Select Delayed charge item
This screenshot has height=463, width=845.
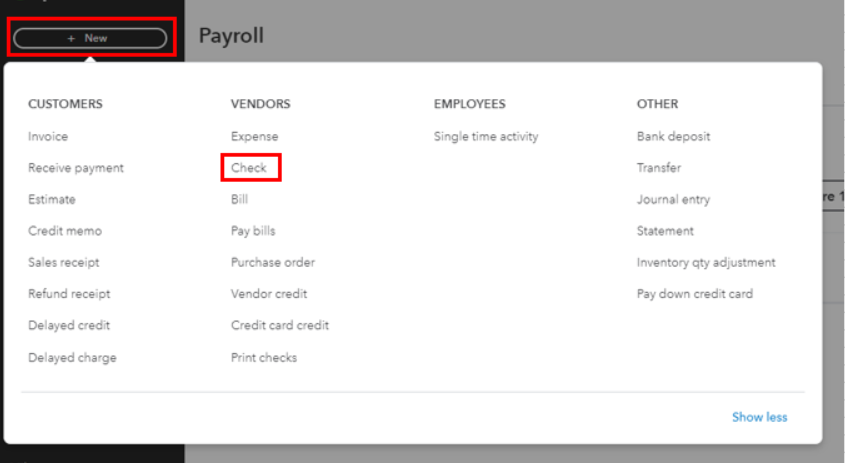tap(72, 357)
